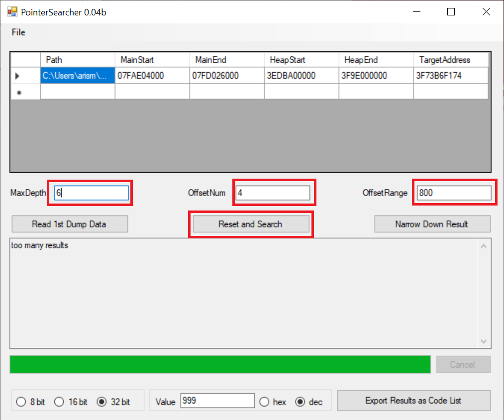Click Export Results as Code List
This screenshot has width=504, height=420.
[413, 401]
